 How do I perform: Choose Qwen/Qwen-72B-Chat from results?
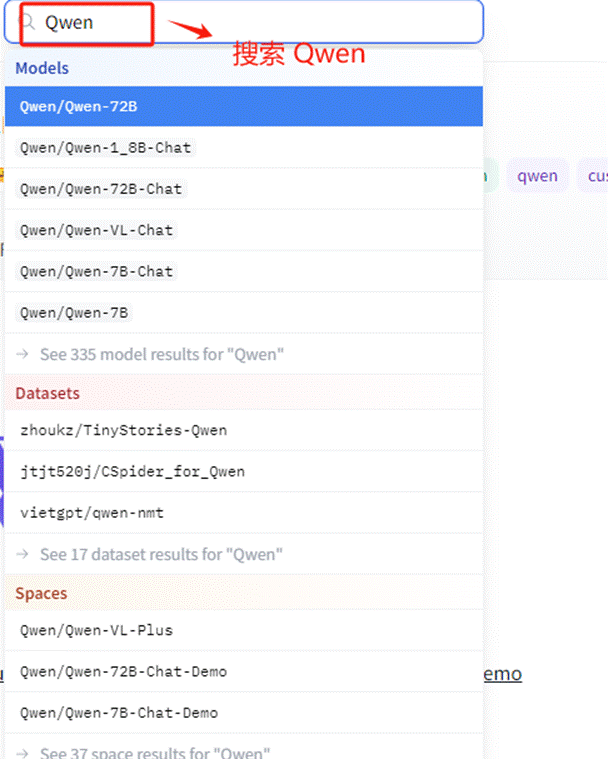pos(102,189)
